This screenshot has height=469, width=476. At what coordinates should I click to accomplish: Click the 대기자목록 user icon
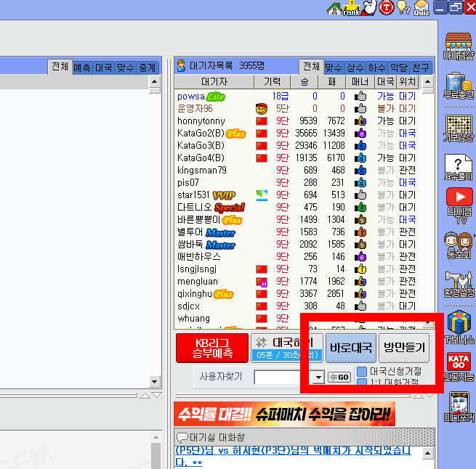pyautogui.click(x=181, y=66)
